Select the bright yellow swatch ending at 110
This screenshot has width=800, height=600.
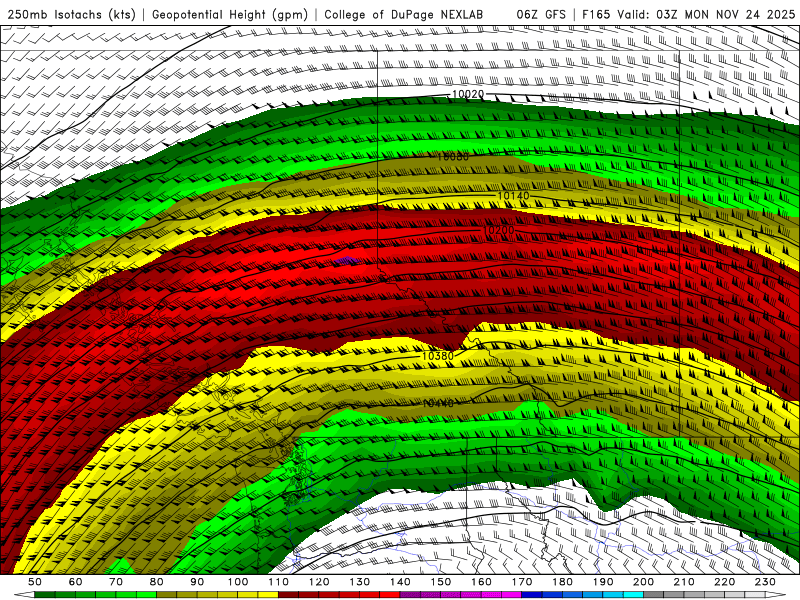coord(268,595)
